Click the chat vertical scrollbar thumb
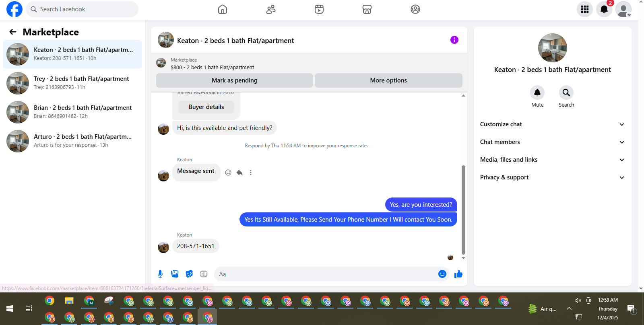Screen dimensions: 644x325 (463, 210)
